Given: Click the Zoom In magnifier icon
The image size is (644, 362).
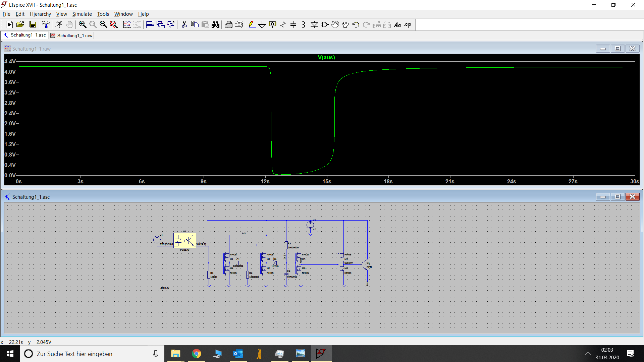Looking at the screenshot, I should [x=83, y=24].
